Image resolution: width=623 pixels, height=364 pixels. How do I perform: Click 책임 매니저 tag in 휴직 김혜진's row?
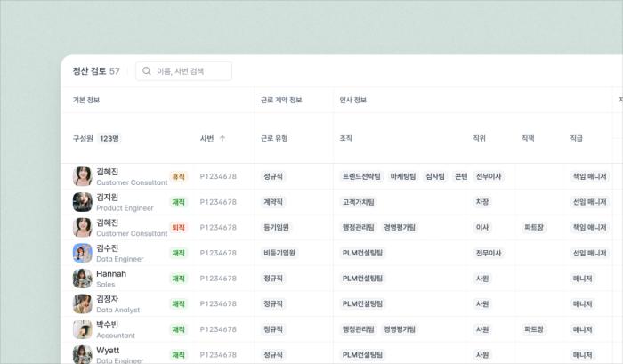[589, 176]
